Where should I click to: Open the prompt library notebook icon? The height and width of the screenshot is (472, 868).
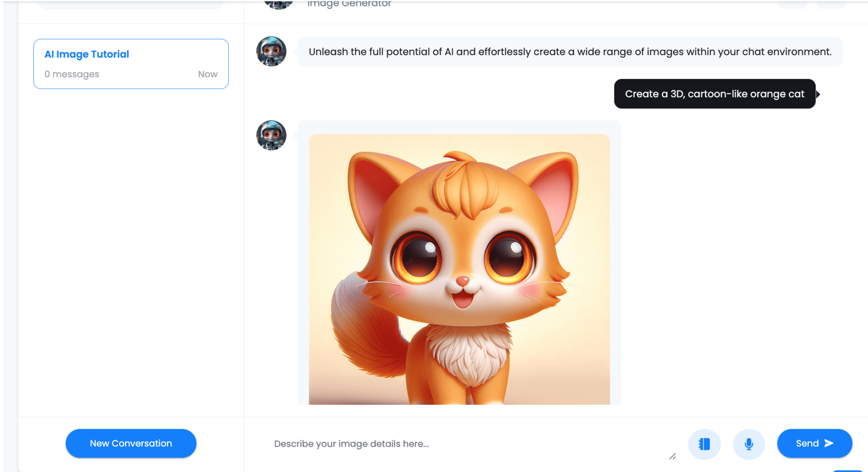704,444
